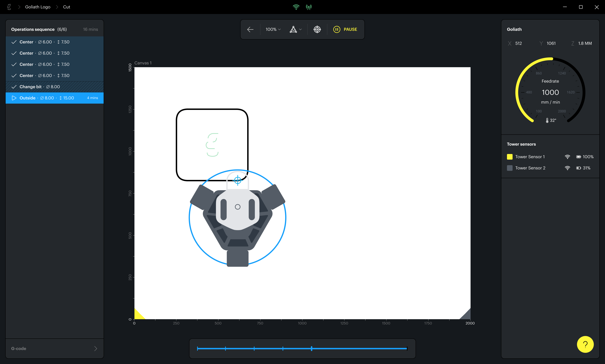Screen dimensions: 605x364
Task: Click the progress timeline slider handle
Action: (311, 348)
